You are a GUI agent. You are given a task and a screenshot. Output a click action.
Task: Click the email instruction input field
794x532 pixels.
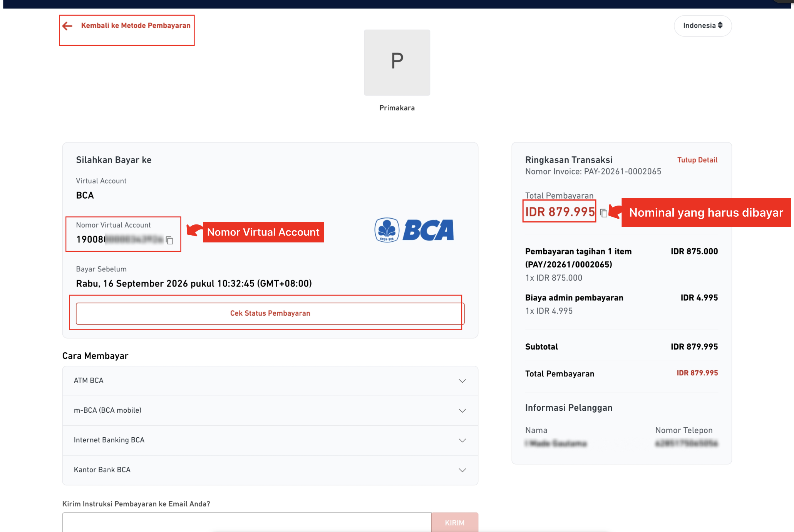click(247, 522)
